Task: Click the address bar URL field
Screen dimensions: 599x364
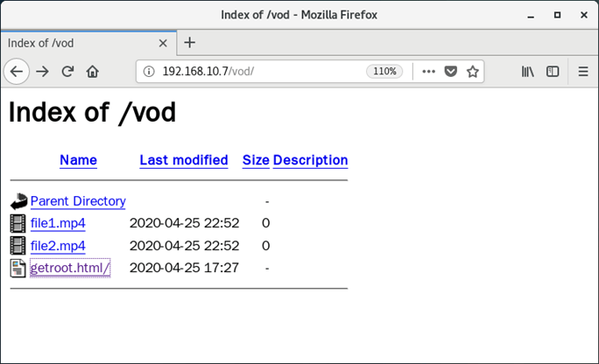Action: [x=260, y=72]
